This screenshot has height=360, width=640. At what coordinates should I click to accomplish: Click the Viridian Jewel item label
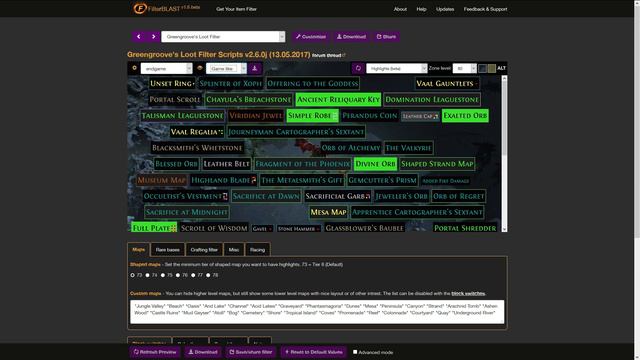click(256, 116)
